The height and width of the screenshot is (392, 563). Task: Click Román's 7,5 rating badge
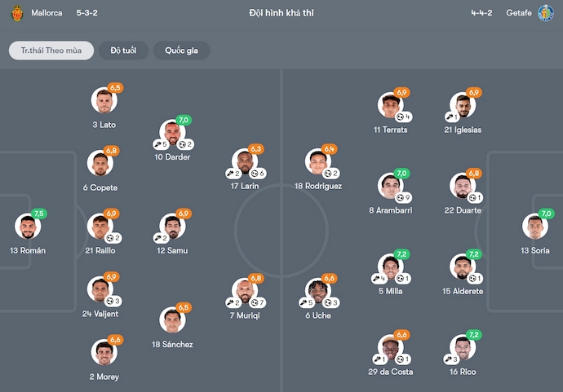[x=39, y=214]
